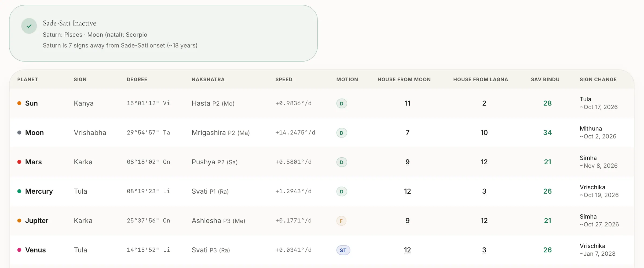The image size is (644, 268).
Task: Click the PLANET column header
Action: pos(28,79)
